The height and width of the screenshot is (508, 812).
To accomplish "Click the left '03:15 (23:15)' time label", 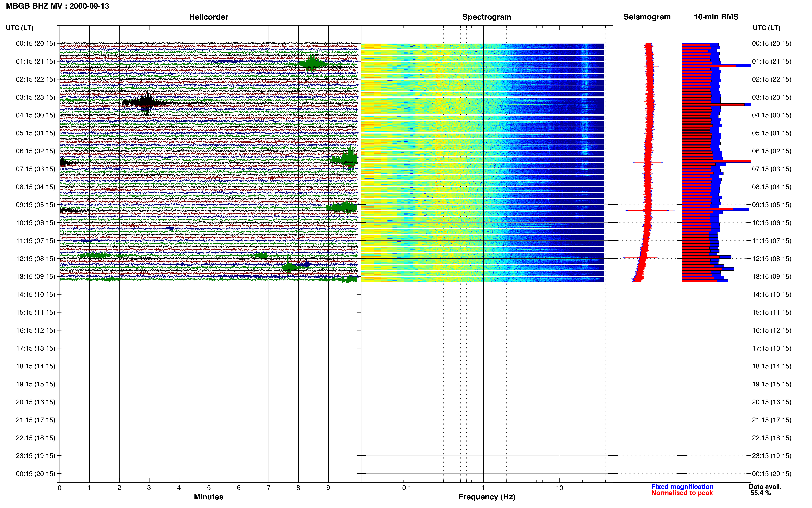I will (36, 97).
